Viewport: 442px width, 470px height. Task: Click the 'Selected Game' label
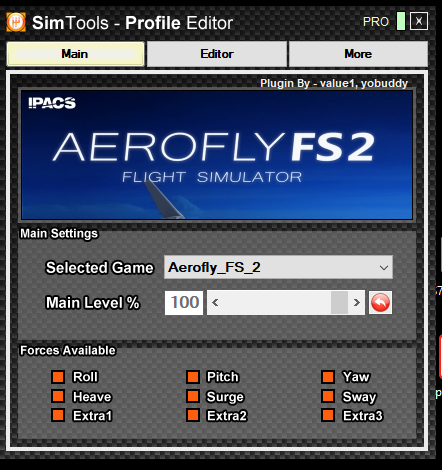tap(100, 268)
